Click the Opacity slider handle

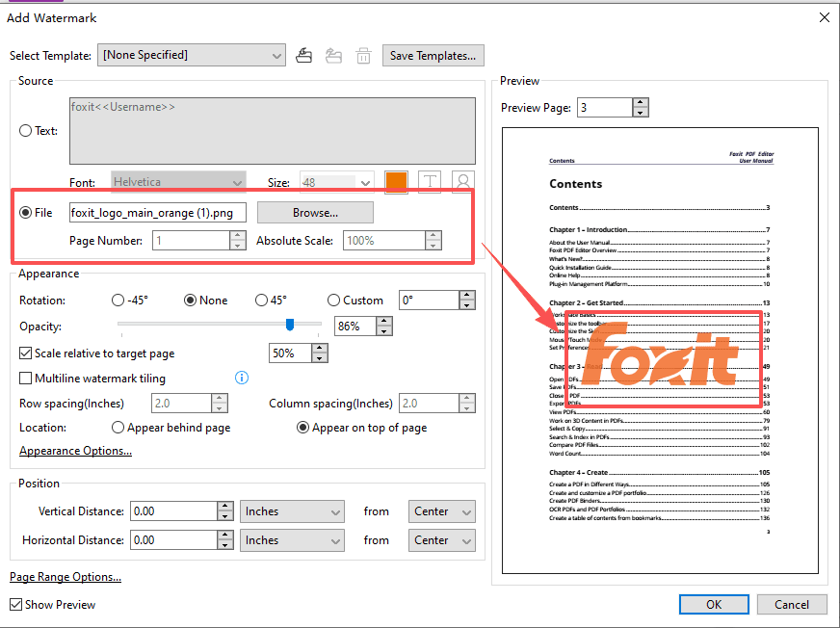(290, 325)
